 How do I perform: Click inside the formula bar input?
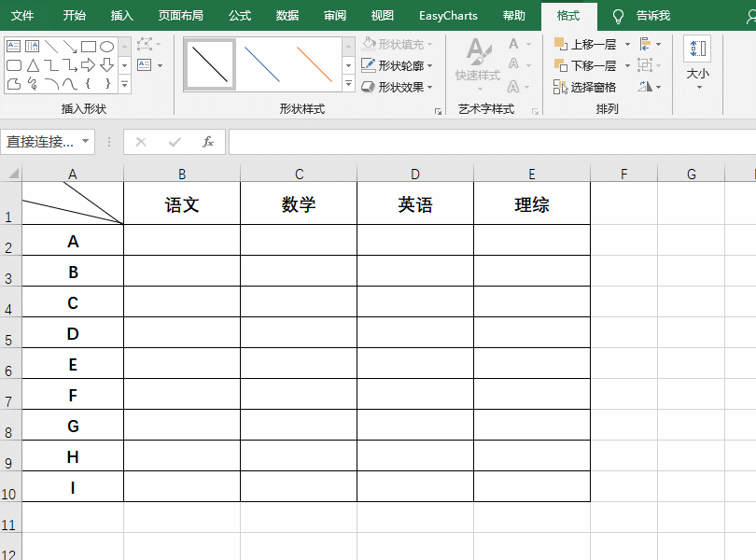pyautogui.click(x=492, y=142)
